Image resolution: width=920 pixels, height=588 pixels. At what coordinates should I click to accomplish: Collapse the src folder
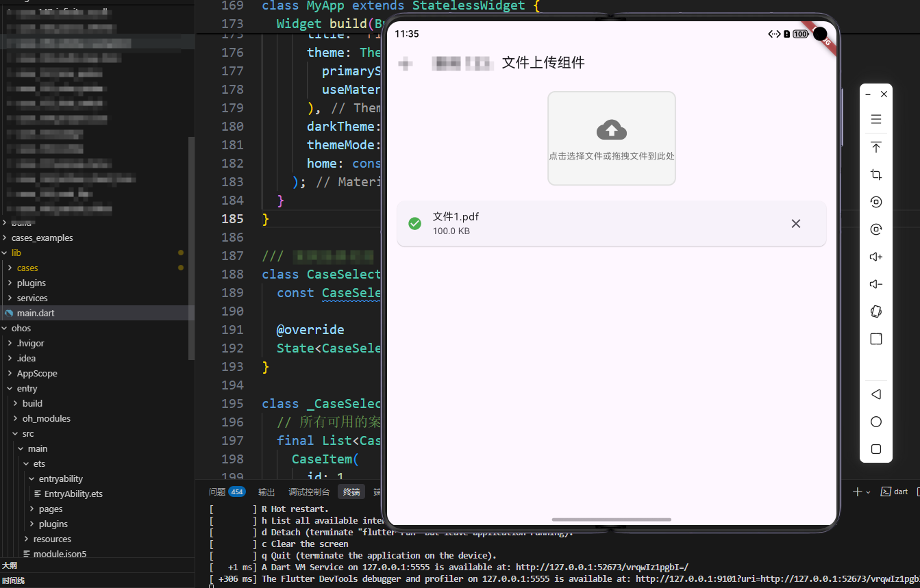(x=28, y=433)
